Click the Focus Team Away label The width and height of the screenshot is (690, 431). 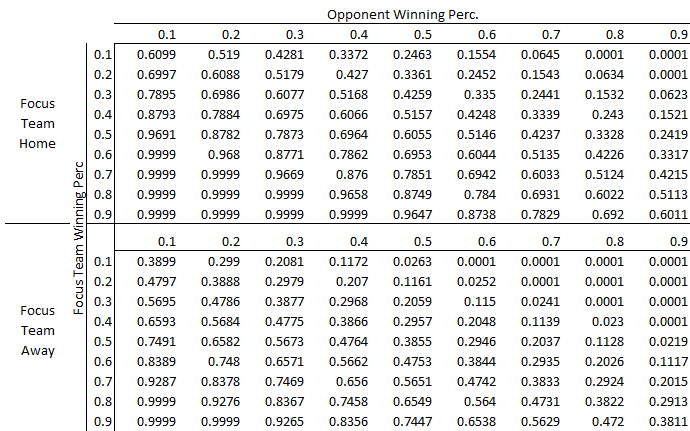point(38,330)
